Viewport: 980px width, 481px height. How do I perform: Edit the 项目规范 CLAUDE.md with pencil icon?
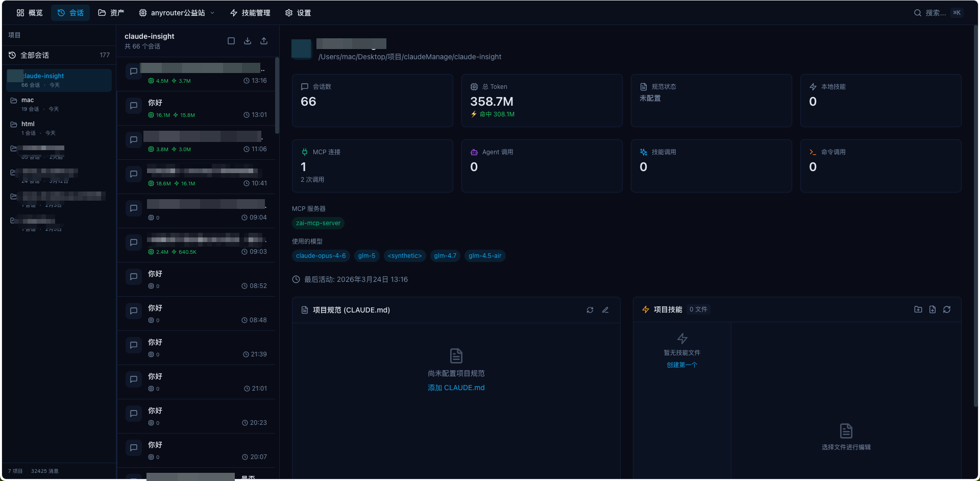pyautogui.click(x=605, y=310)
